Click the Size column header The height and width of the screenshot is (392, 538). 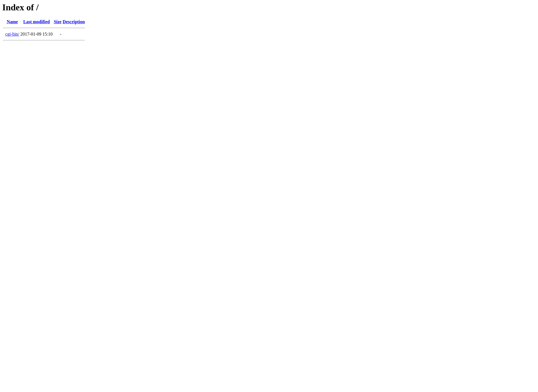click(x=57, y=22)
